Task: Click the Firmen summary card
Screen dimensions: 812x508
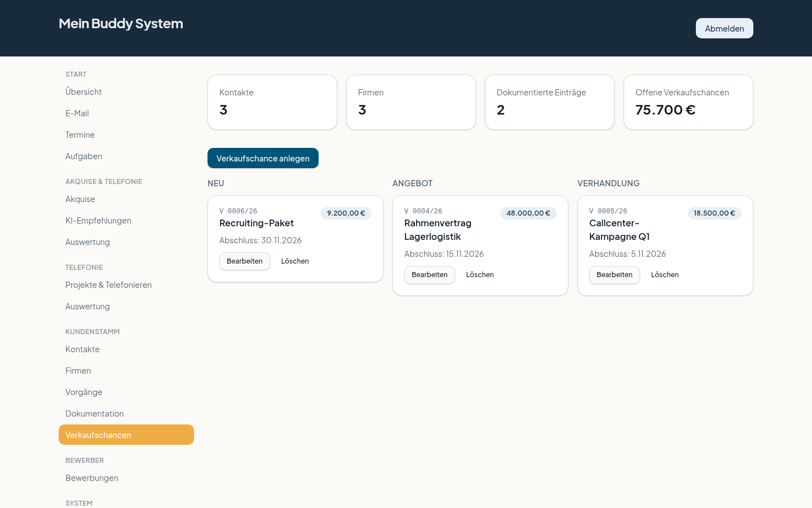Action: pyautogui.click(x=411, y=102)
